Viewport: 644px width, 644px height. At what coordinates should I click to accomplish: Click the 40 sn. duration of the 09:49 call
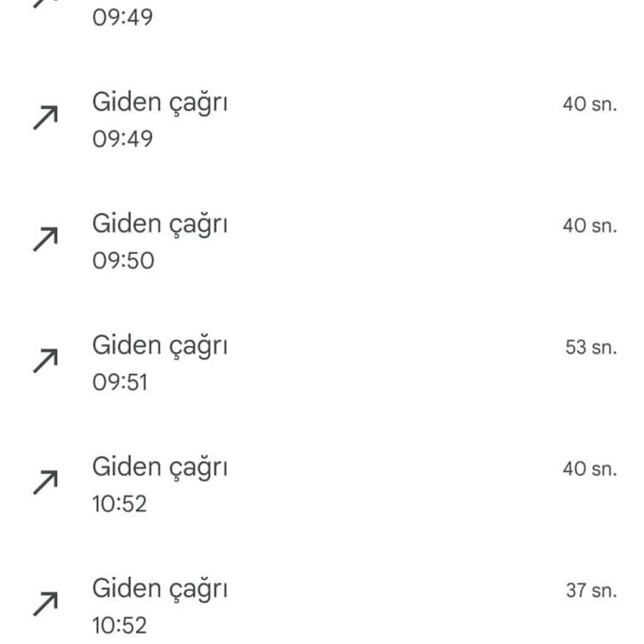click(589, 105)
